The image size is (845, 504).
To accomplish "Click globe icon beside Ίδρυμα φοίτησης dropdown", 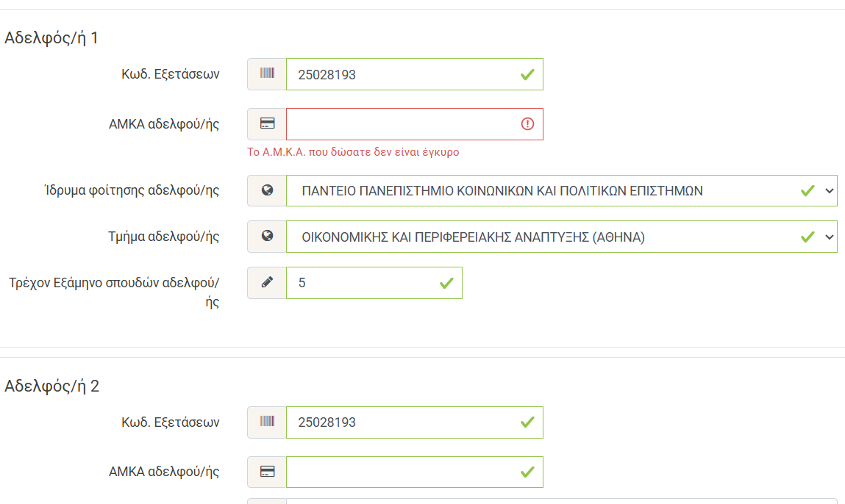I will [267, 190].
